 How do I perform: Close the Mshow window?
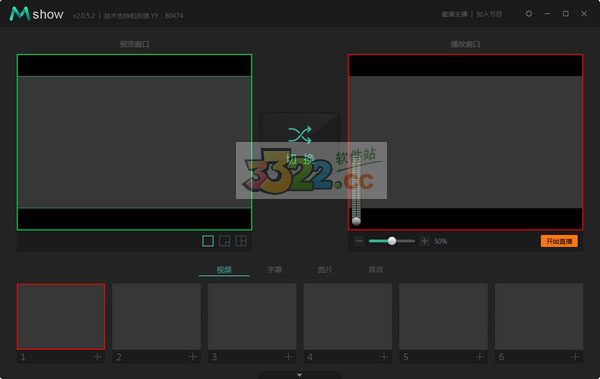(584, 14)
